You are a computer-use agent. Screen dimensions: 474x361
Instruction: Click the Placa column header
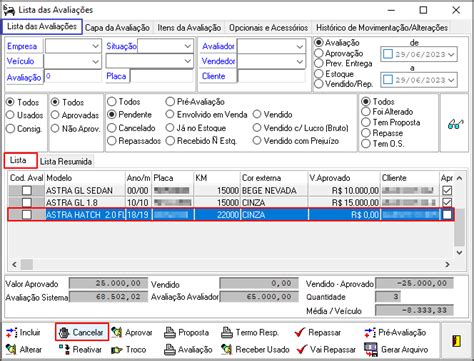pos(173,178)
